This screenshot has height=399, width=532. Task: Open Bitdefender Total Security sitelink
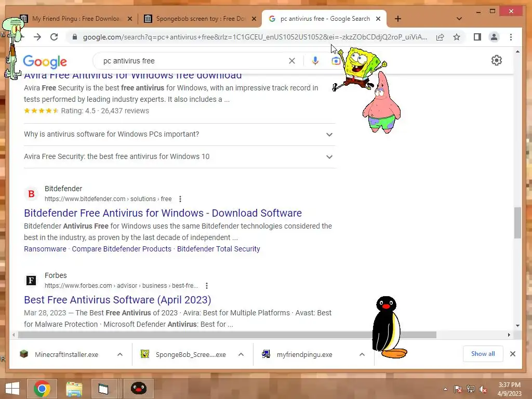point(219,249)
